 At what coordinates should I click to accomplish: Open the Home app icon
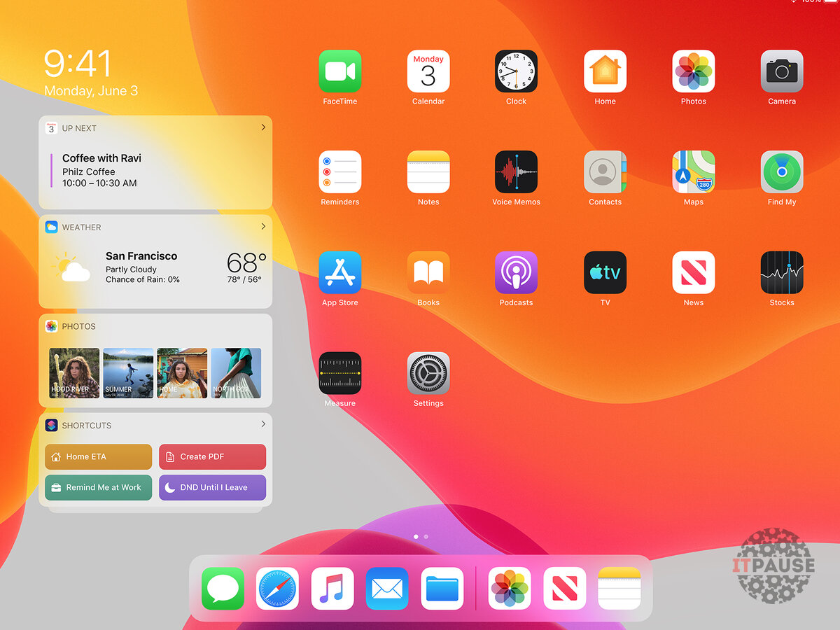[605, 71]
